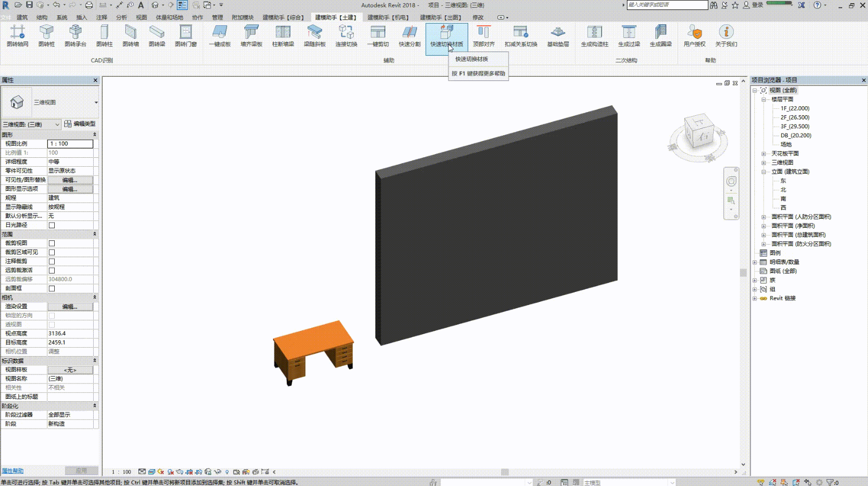Image resolution: width=868 pixels, height=486 pixels.
Task: Click 编辑 button for 渲染设置
Action: (70, 306)
